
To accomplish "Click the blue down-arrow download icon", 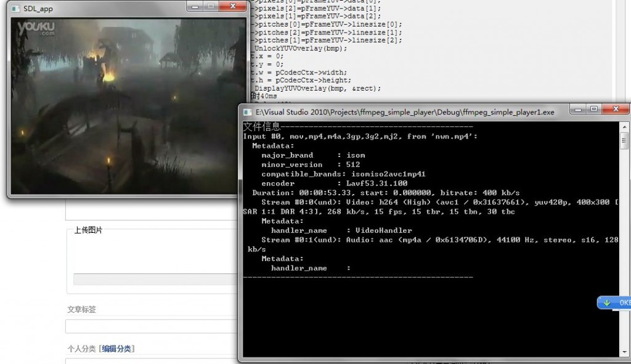I will pyautogui.click(x=607, y=302).
